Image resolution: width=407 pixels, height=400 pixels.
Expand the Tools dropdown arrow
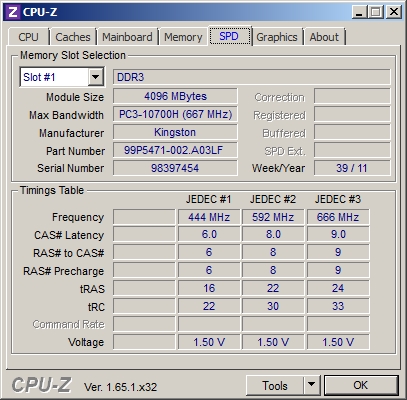312,386
